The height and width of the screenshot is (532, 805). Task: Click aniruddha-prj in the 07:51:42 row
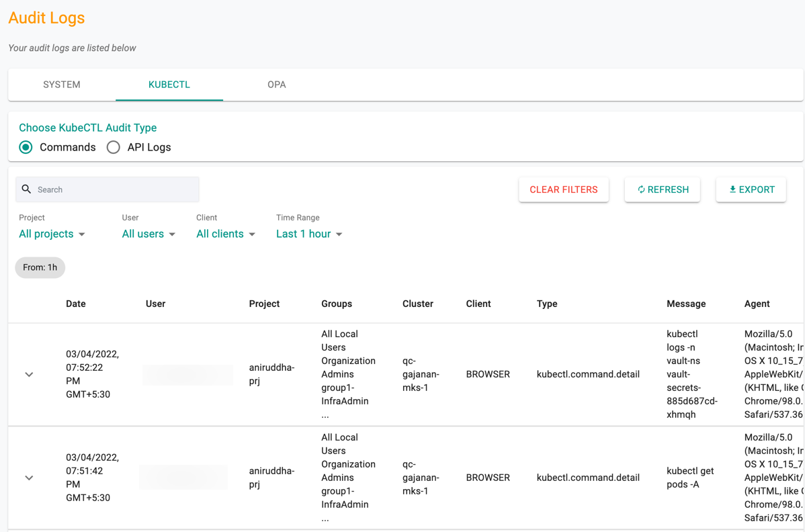[x=271, y=478]
